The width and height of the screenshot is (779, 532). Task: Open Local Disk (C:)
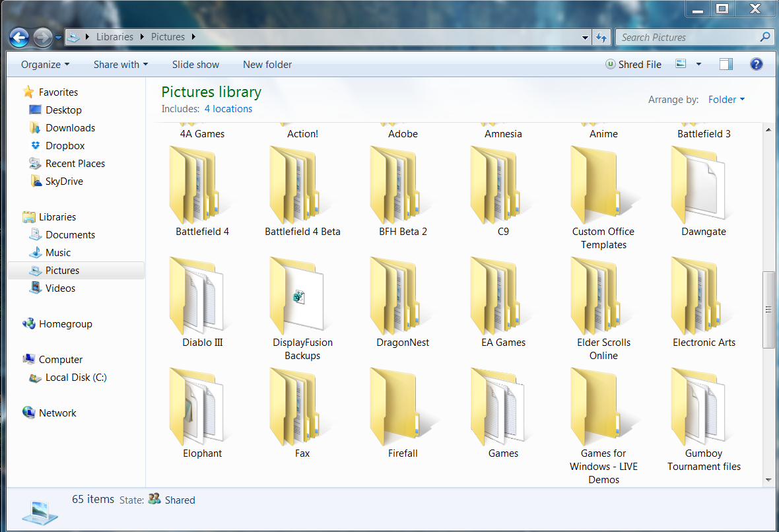click(x=75, y=378)
